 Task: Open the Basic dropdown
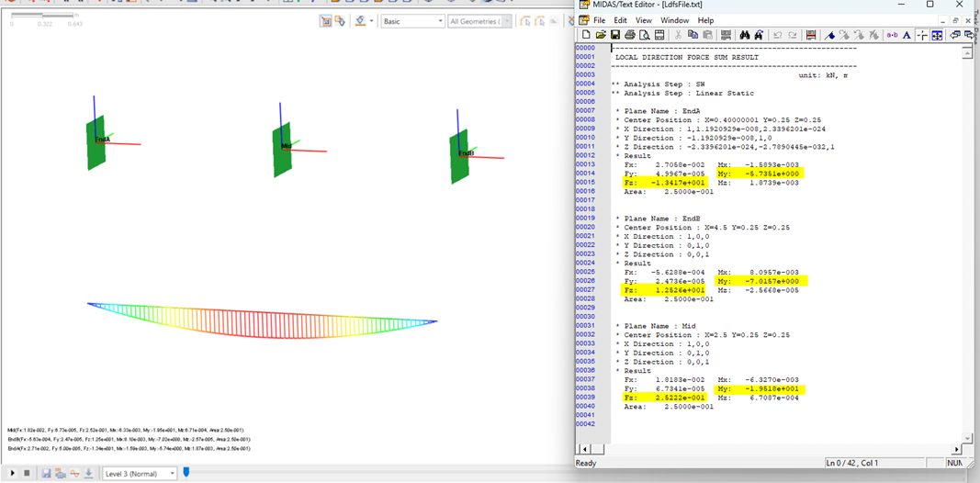(x=412, y=21)
